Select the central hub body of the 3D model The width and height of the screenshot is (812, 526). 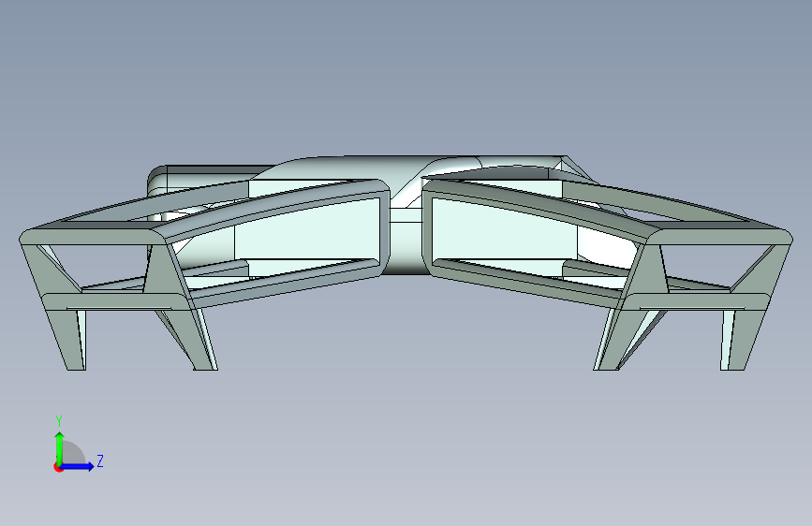[406, 243]
